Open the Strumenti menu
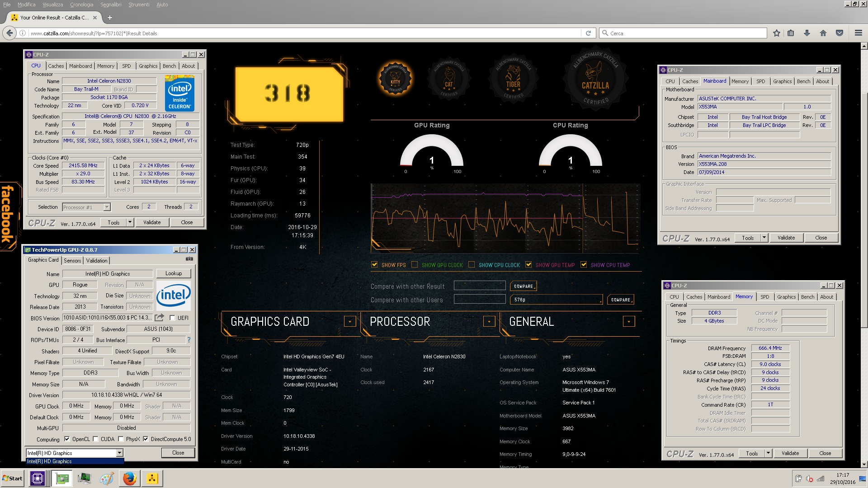Image resolution: width=868 pixels, height=488 pixels. point(139,5)
